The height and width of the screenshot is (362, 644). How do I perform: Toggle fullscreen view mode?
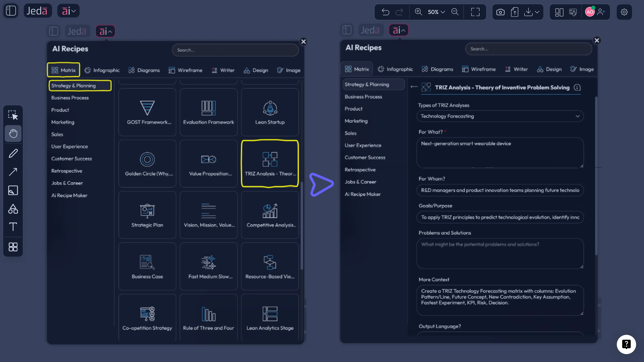pos(475,12)
